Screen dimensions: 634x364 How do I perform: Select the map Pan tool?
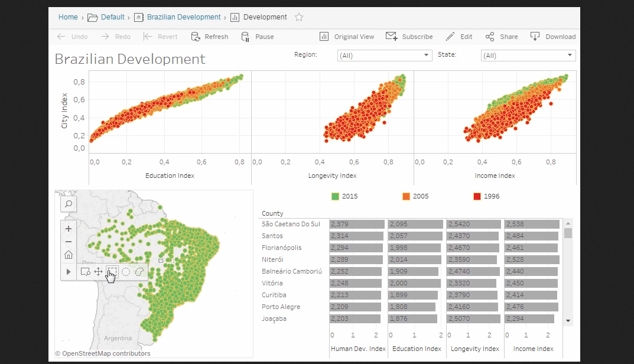coord(99,272)
